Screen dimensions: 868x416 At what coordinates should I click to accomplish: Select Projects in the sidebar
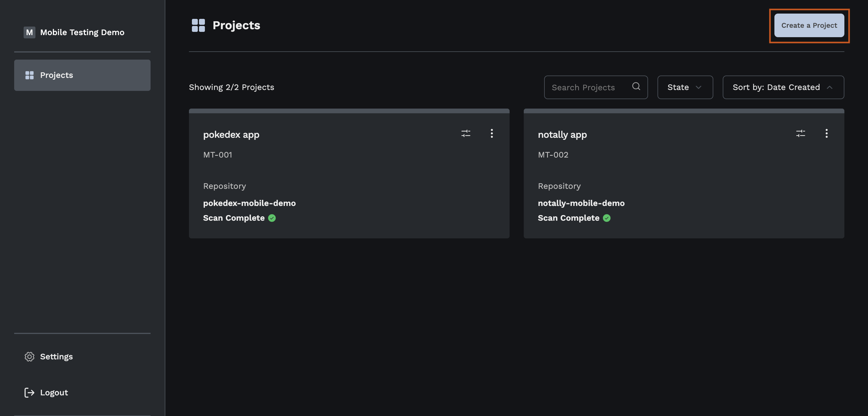pyautogui.click(x=82, y=75)
